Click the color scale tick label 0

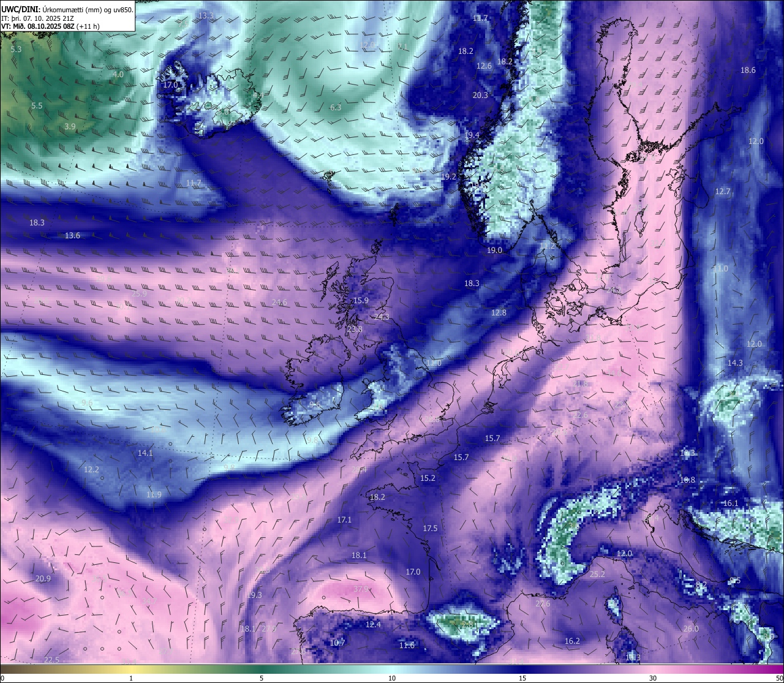pyautogui.click(x=2, y=677)
